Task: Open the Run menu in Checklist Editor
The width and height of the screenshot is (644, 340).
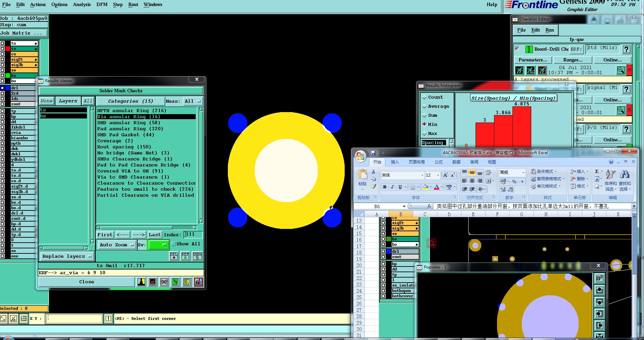Action: click(x=550, y=30)
